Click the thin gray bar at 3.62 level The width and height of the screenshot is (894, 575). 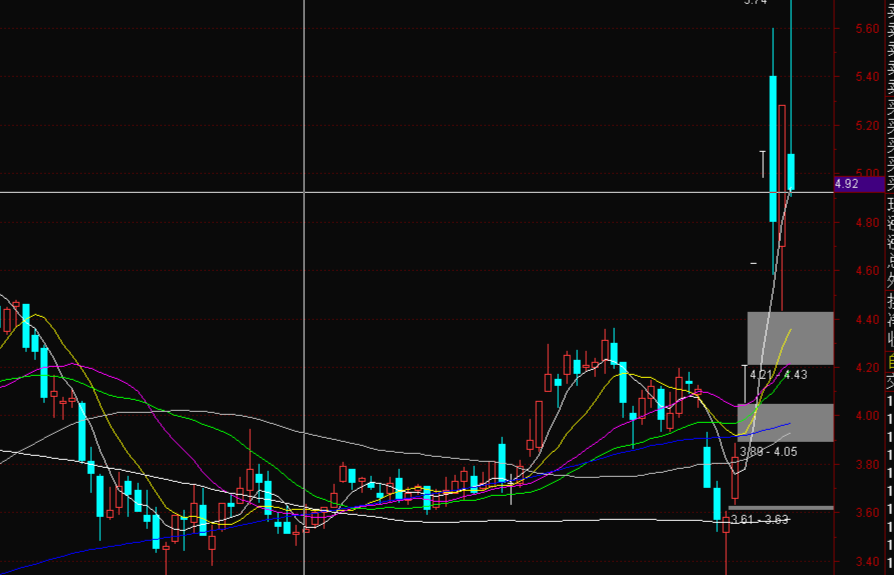[x=781, y=508]
